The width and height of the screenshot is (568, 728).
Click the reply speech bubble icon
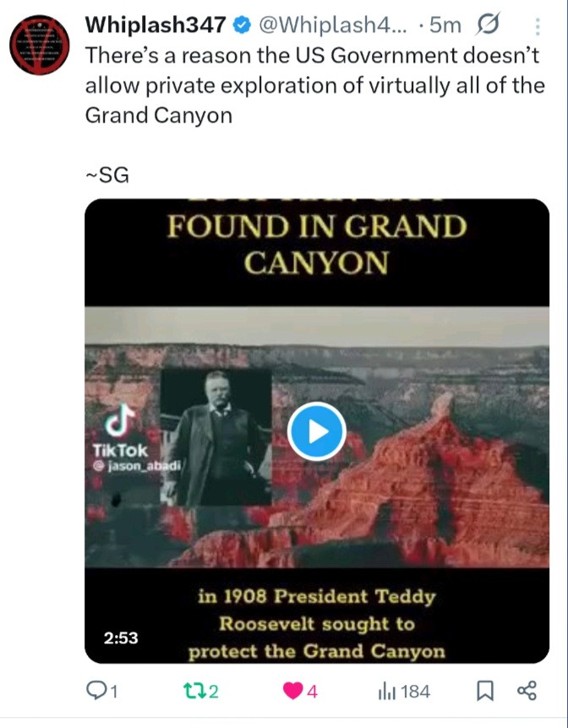100,692
